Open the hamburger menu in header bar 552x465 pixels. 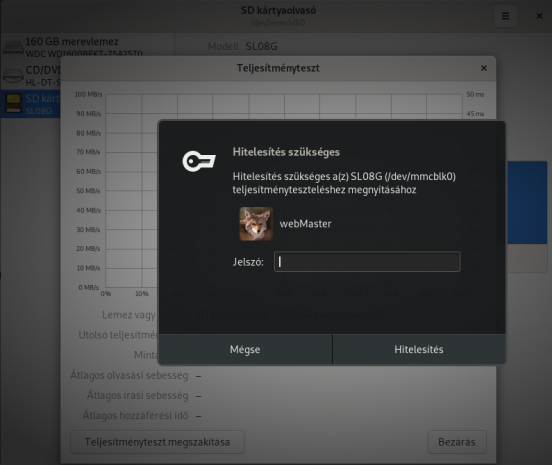pyautogui.click(x=505, y=16)
